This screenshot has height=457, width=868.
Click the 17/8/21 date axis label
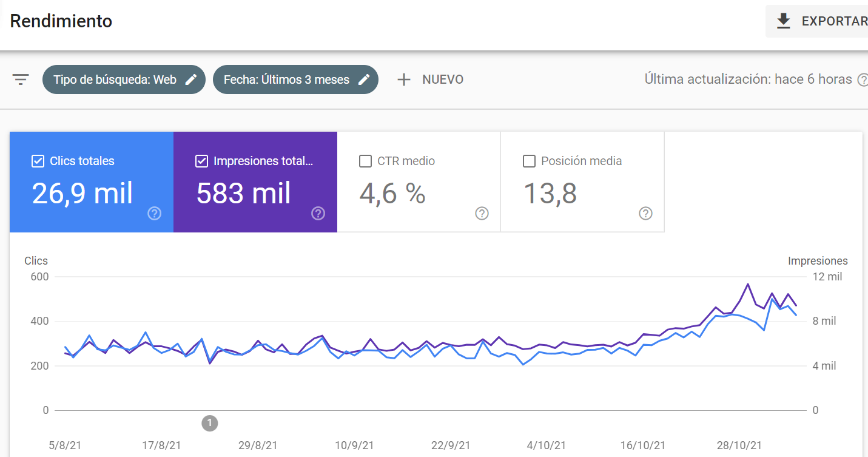coord(161,445)
